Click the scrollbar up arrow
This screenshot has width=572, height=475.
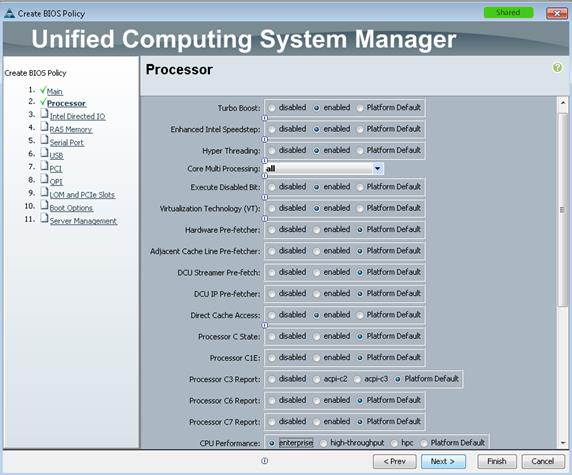(563, 103)
